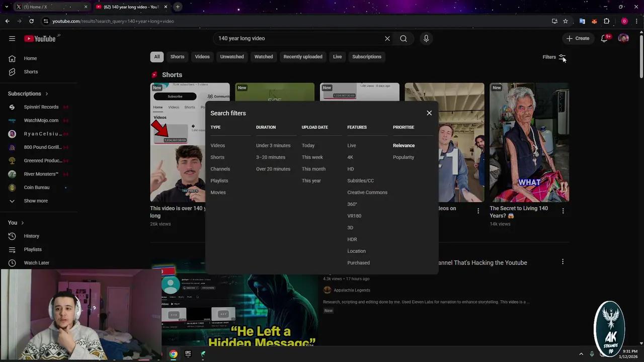Open Shorts from the sidebar
This screenshot has height=362, width=644.
[x=30, y=72]
